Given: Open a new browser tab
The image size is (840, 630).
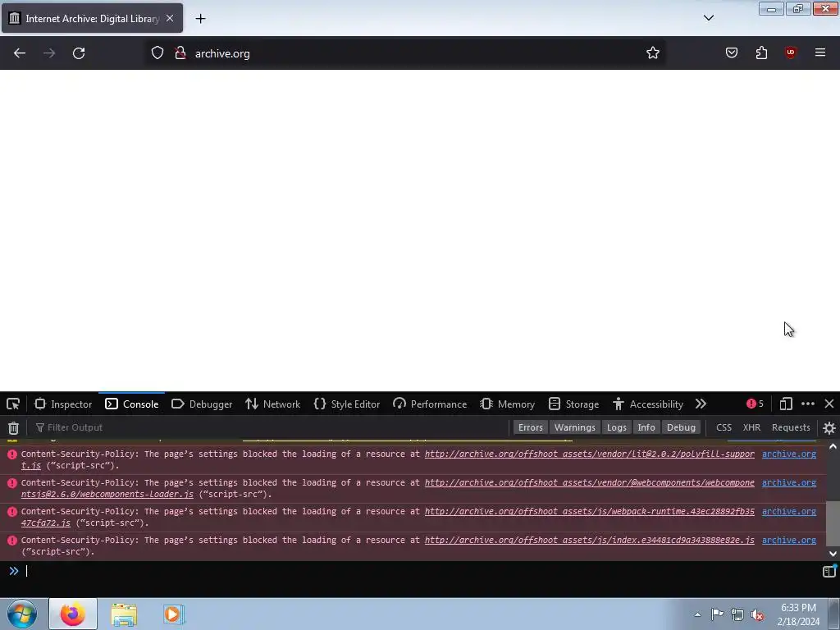Looking at the screenshot, I should coord(200,19).
